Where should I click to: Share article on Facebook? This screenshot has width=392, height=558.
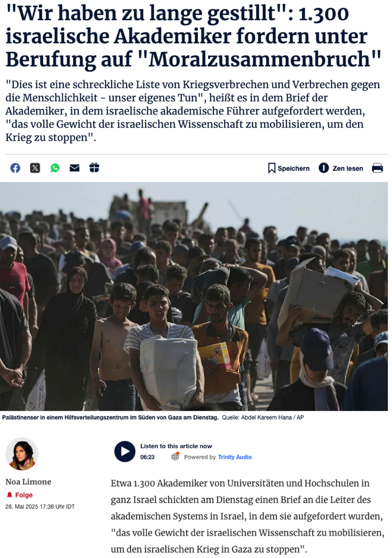[x=15, y=168]
